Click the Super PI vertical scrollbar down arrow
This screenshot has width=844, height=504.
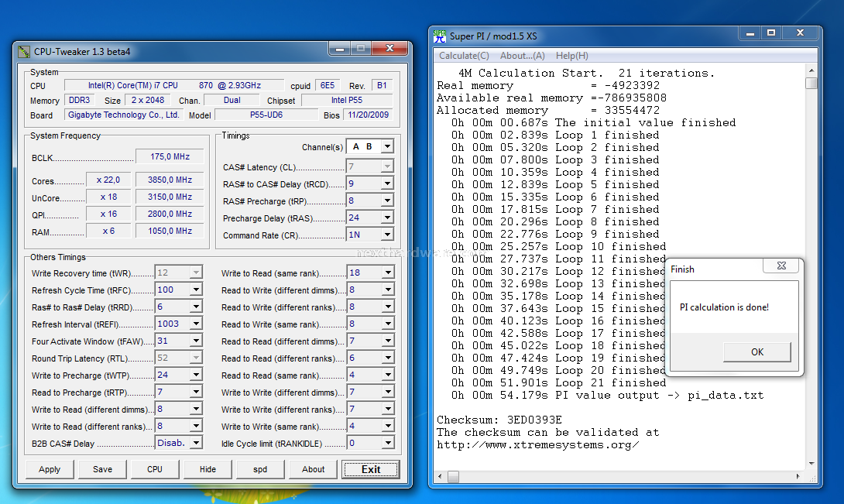(x=811, y=464)
